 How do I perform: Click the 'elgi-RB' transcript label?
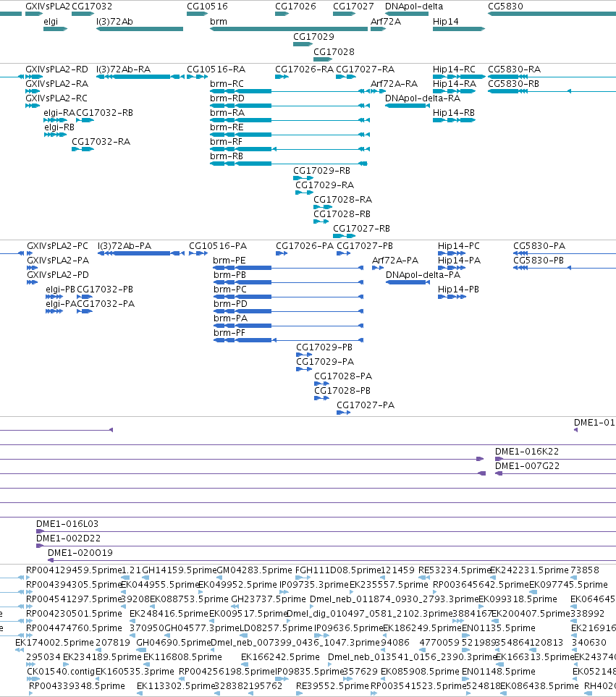click(x=59, y=127)
